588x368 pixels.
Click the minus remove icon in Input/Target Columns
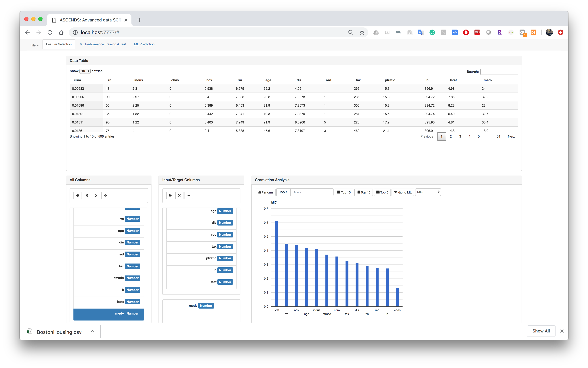[189, 195]
